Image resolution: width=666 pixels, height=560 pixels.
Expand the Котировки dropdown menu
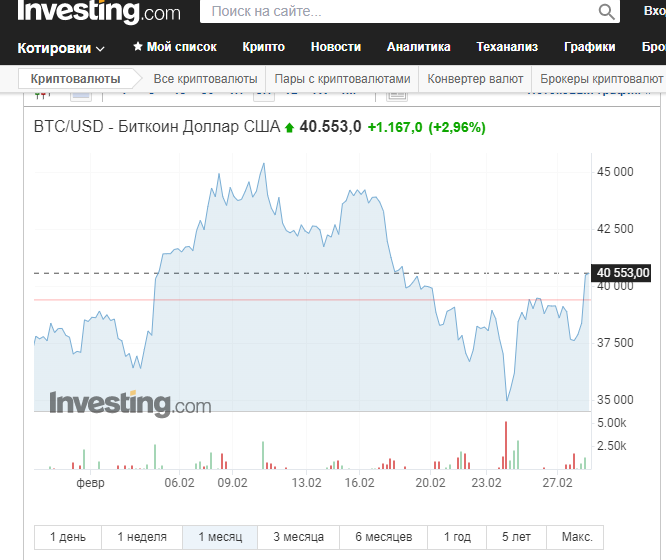click(61, 48)
